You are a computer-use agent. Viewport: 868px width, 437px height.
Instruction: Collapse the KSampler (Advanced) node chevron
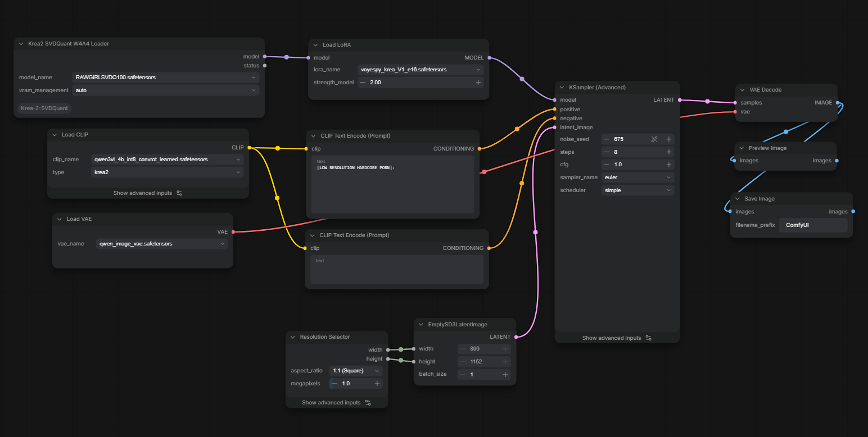click(562, 88)
